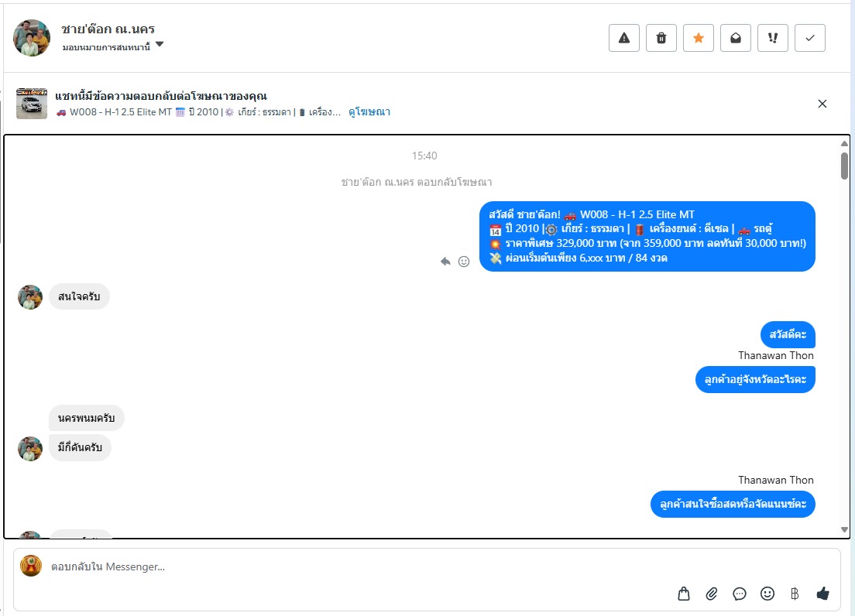The height and width of the screenshot is (616, 855).
Task: Click the ดูโฆษณา view ad link
Action: [369, 111]
